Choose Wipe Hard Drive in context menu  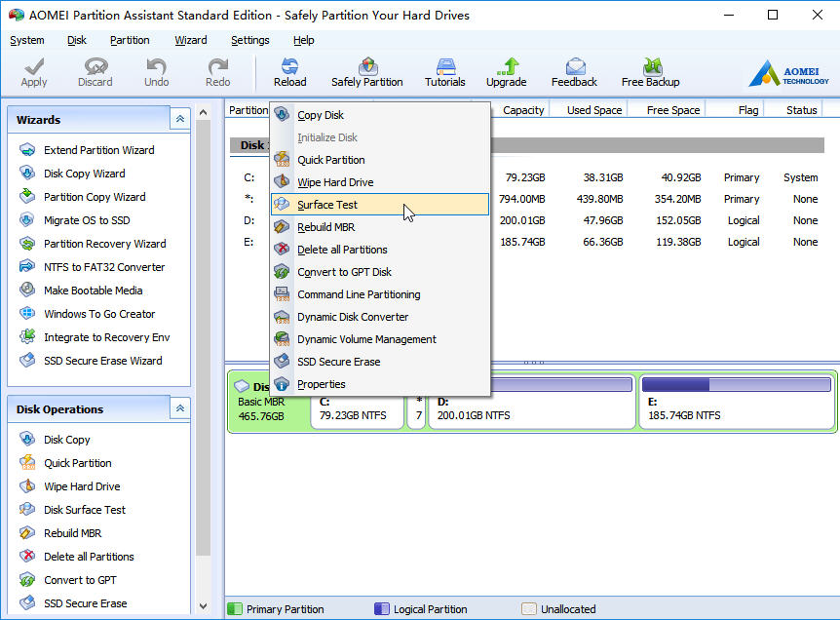[380, 182]
